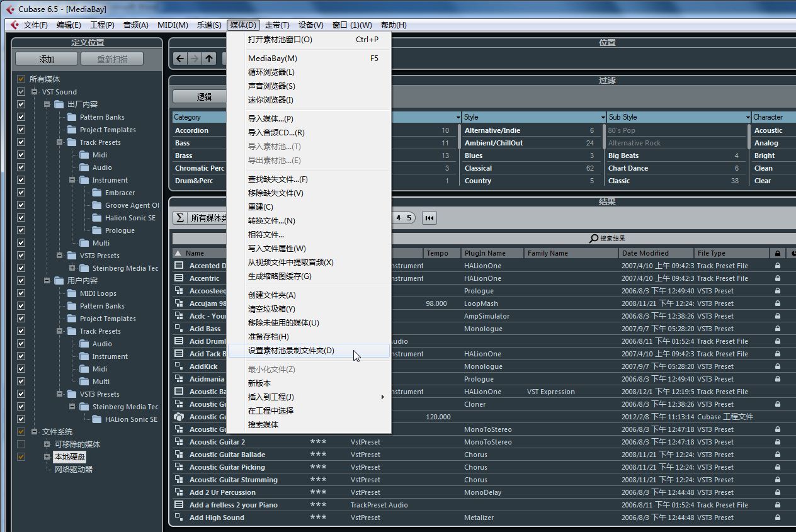Click the Embracer folder icon
The width and height of the screenshot is (796, 532).
coord(97,193)
